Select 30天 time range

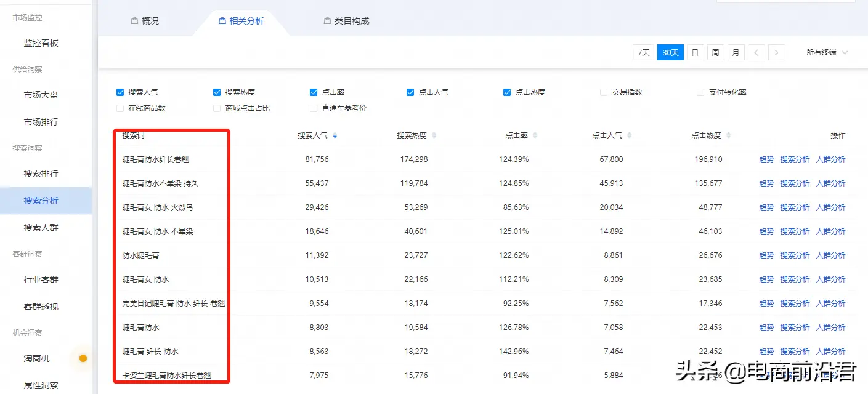(x=670, y=52)
